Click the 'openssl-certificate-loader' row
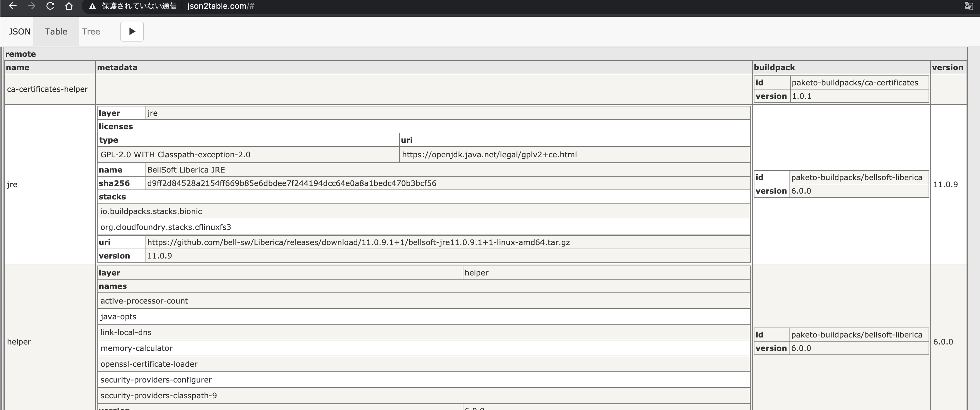The height and width of the screenshot is (410, 980). [424, 364]
